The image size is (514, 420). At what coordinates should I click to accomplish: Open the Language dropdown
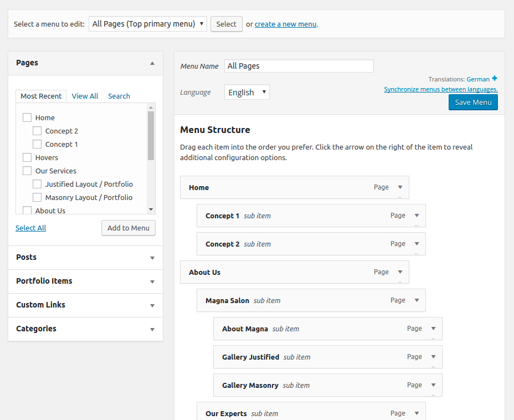pos(246,93)
